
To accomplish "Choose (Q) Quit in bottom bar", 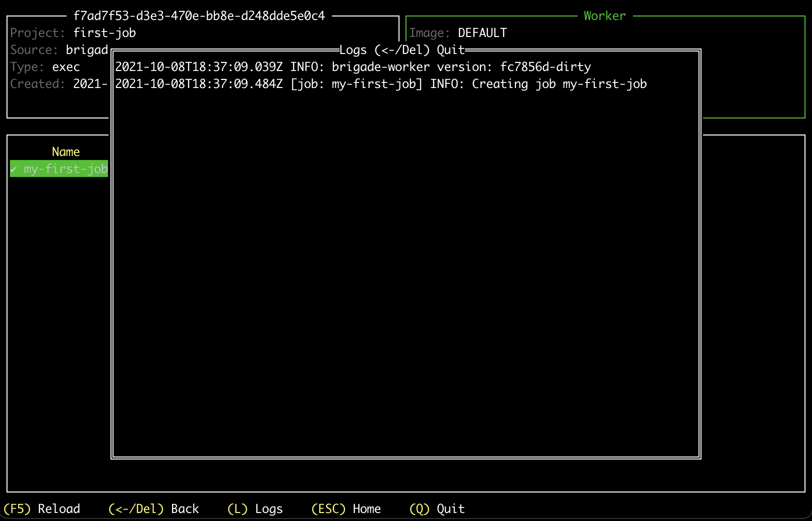I will pos(437,508).
